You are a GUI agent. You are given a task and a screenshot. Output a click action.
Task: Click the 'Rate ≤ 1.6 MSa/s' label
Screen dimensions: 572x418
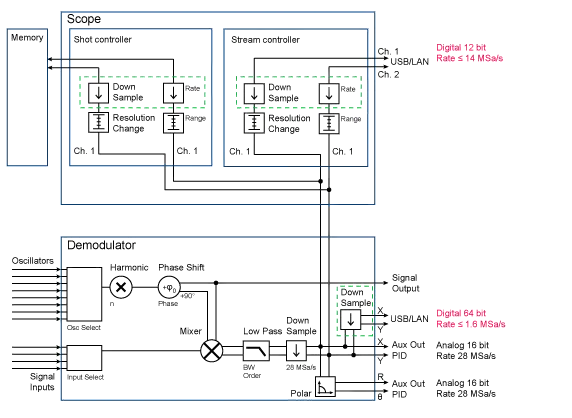471,324
